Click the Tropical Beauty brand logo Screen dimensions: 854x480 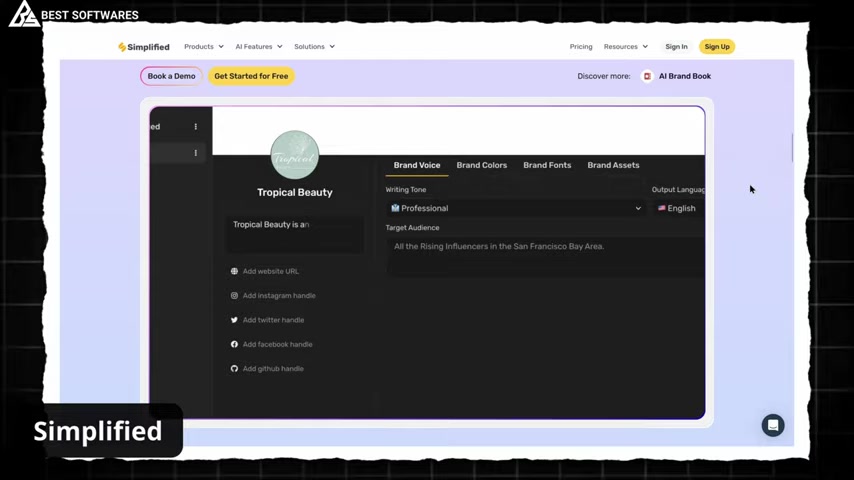(295, 155)
